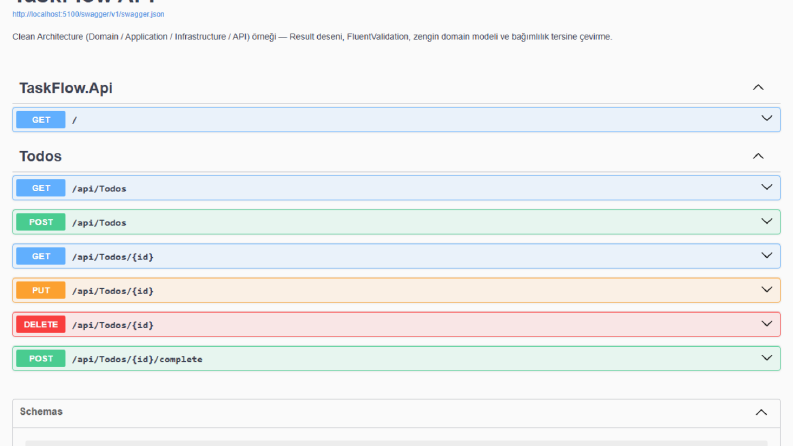Click the TaskFlow.Api section heading

(66, 88)
